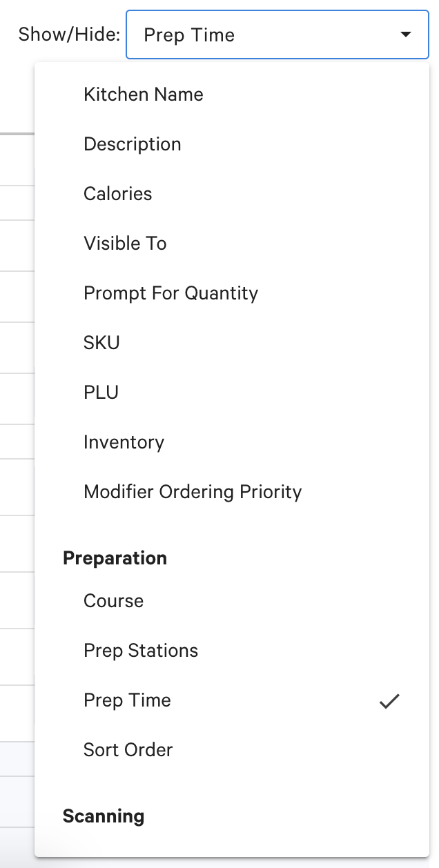Screen dimensions: 439x868
Task: Click the Inventory menu entry
Action: (124, 442)
